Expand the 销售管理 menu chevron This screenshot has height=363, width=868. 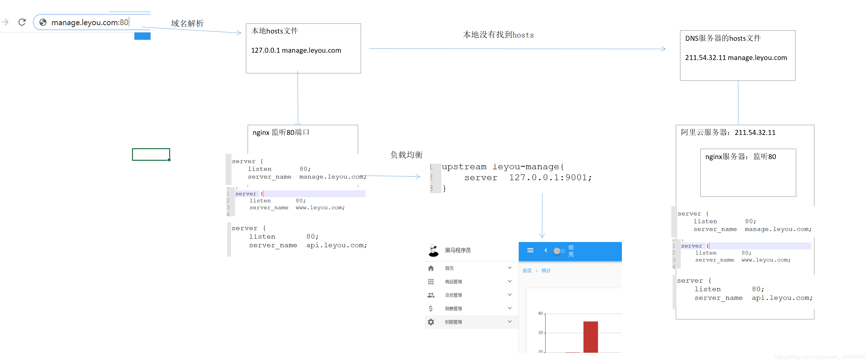pos(509,308)
